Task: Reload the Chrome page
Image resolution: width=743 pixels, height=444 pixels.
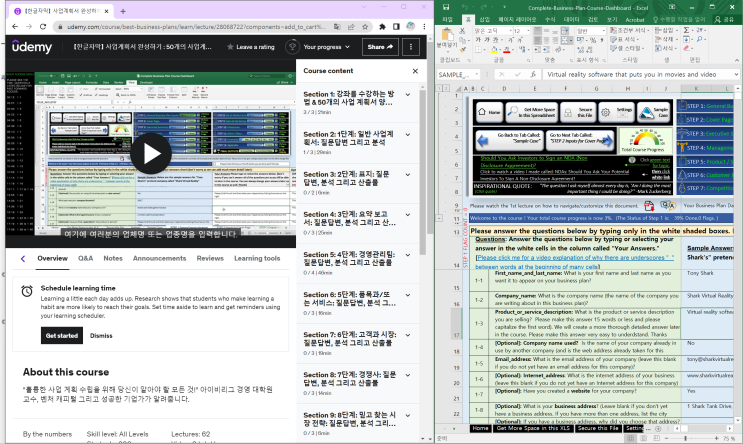Action: [43, 27]
